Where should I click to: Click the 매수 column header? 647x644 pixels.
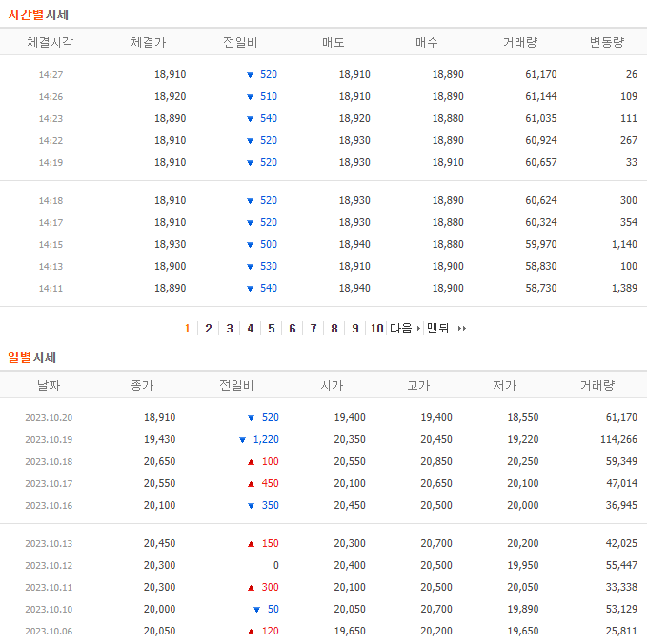426,42
